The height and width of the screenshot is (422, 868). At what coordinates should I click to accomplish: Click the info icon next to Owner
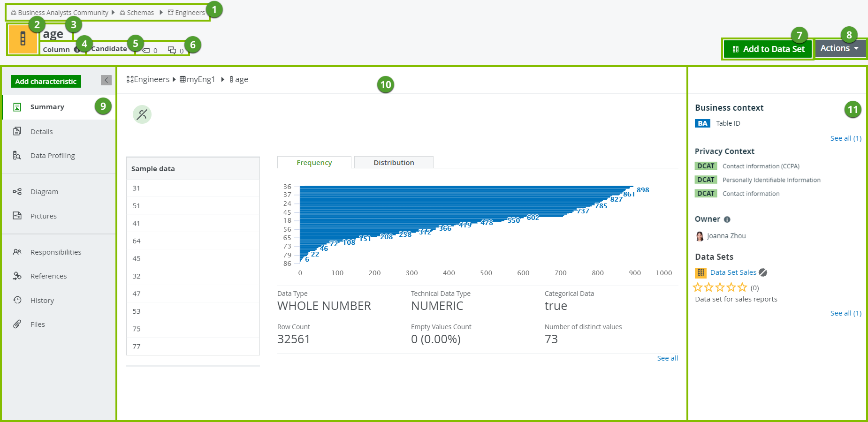(727, 219)
